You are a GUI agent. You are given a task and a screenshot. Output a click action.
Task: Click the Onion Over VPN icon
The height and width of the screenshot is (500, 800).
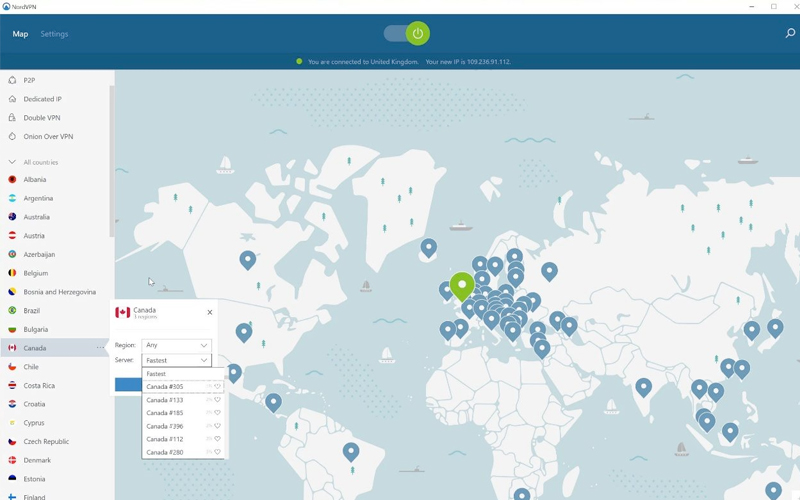(x=12, y=137)
